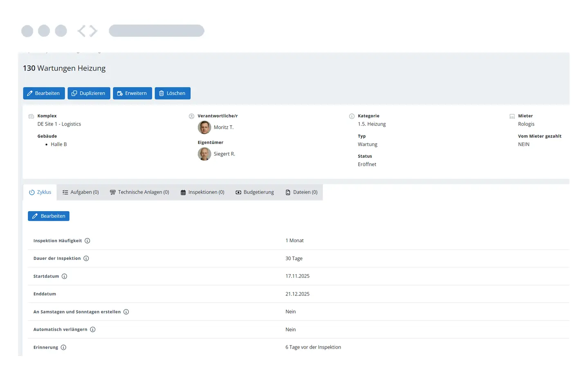Click the Erweitern button

132,93
